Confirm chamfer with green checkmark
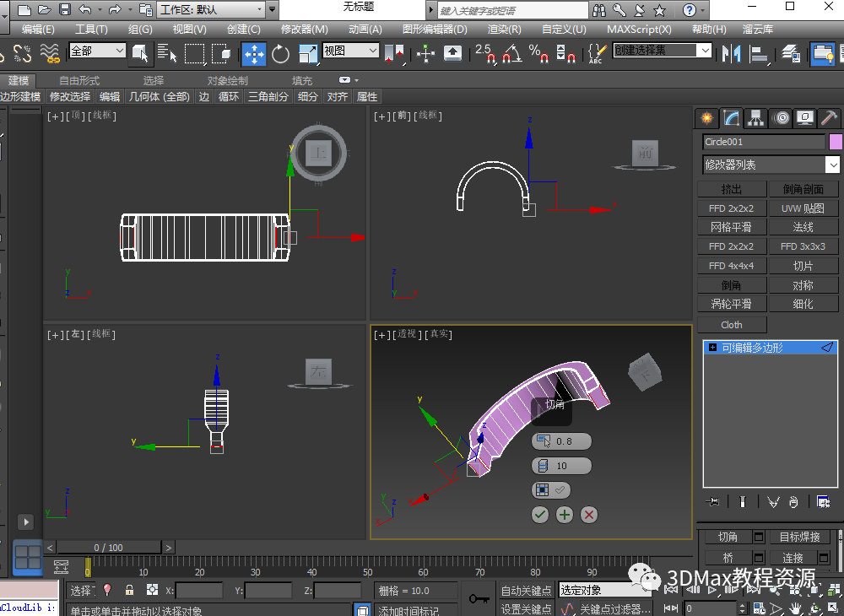844x616 pixels. pos(540,515)
